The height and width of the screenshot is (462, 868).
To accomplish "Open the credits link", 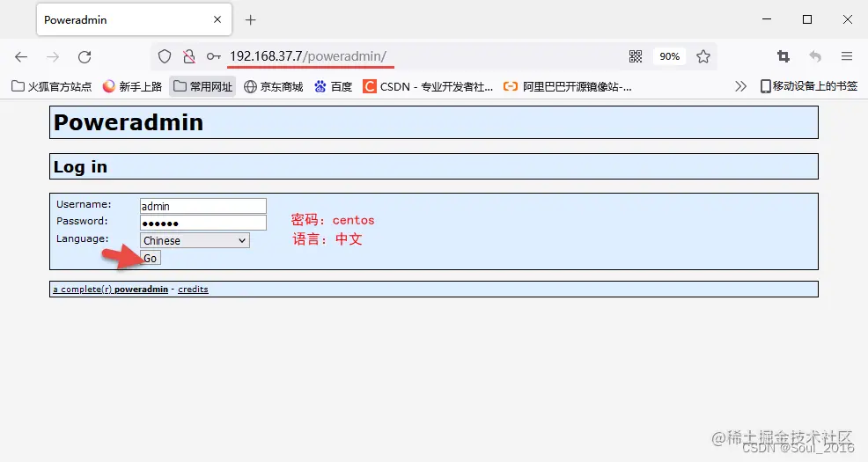I will click(x=193, y=289).
